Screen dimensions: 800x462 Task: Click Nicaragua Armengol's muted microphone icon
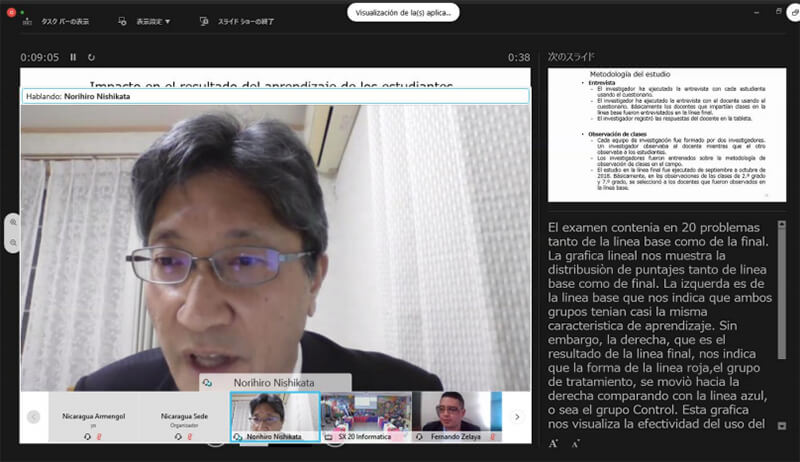(99, 437)
